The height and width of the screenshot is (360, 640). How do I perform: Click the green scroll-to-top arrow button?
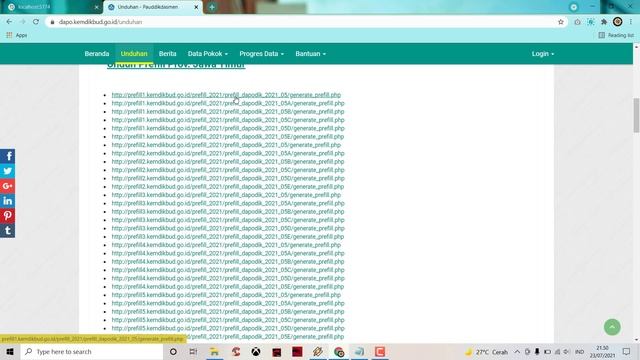click(612, 327)
